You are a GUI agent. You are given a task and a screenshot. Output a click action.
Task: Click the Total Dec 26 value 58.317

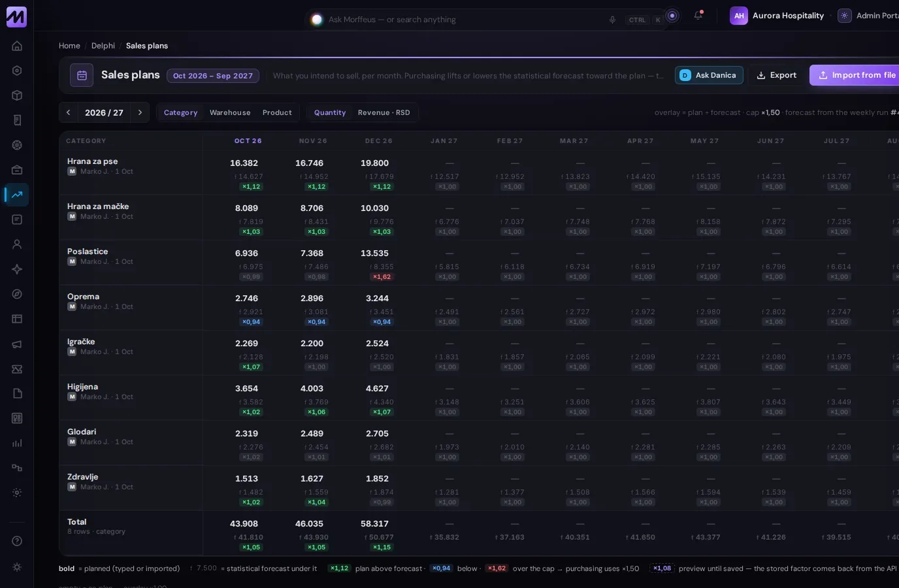[374, 524]
